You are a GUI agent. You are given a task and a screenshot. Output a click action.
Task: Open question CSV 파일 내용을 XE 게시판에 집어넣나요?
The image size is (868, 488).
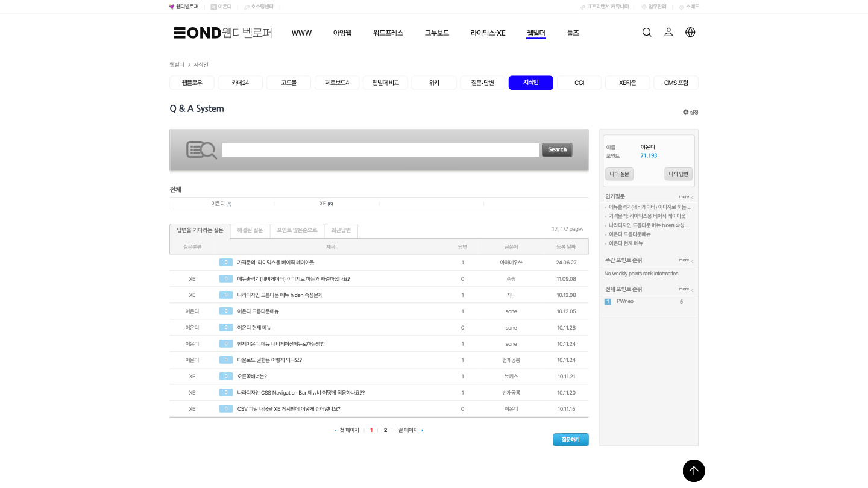(x=289, y=409)
